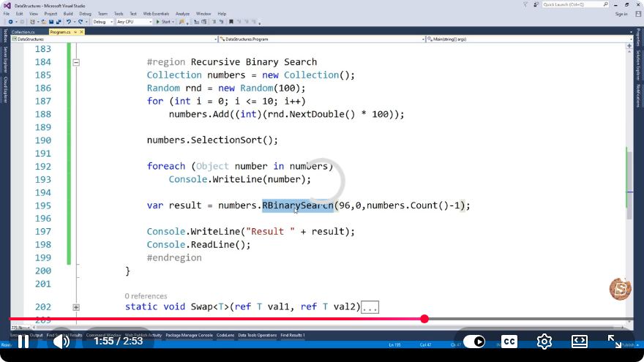Switch to the Collection.cs tab
The height and width of the screenshot is (362, 644).
coord(23,32)
